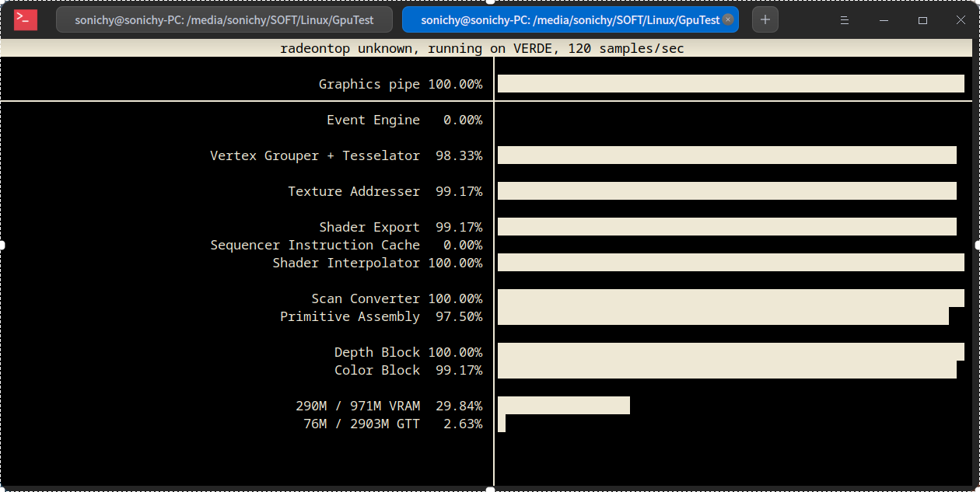
Task: Click the Primitive Assembly usage bar
Action: 723,316
